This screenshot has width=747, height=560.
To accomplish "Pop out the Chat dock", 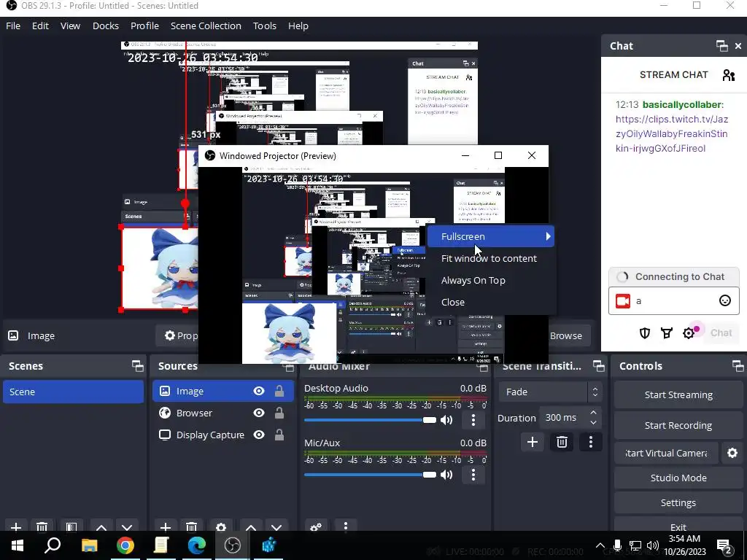I will [x=721, y=46].
